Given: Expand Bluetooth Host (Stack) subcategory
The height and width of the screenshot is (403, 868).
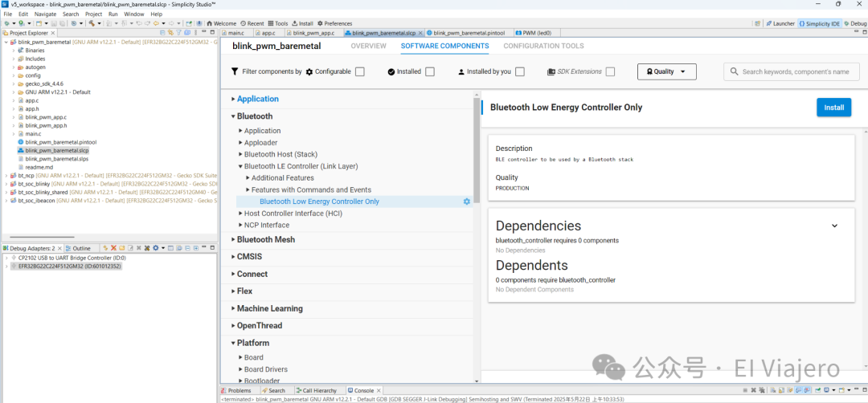Looking at the screenshot, I should pos(240,154).
